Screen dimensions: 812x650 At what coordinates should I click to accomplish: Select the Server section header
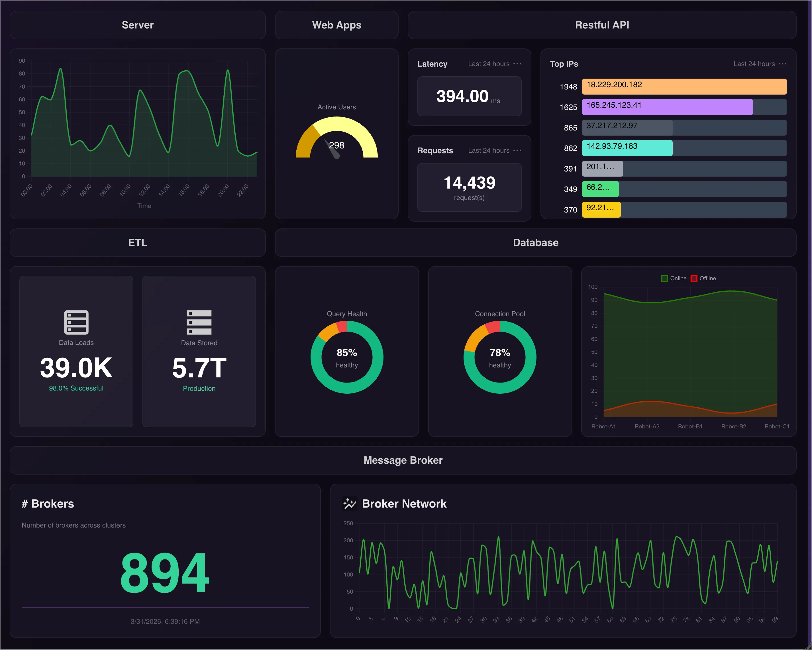click(137, 25)
